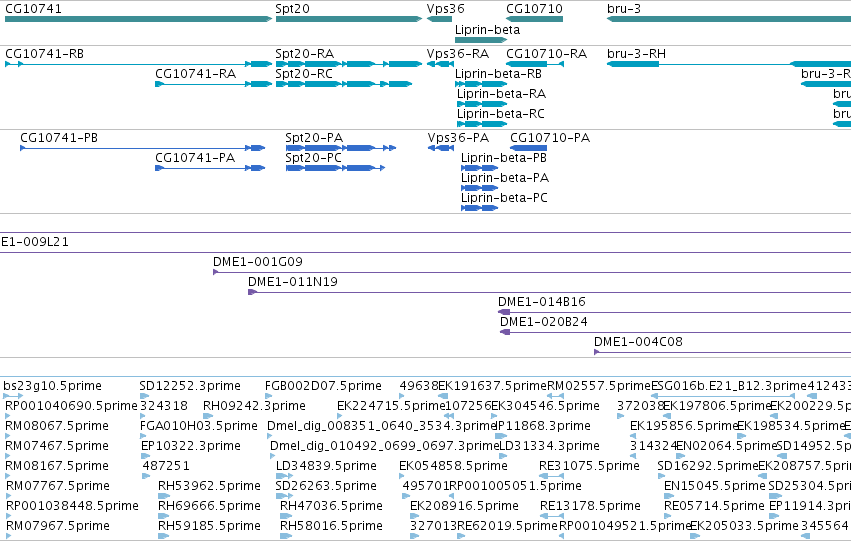Click transcript bru-3-RH

(636, 54)
